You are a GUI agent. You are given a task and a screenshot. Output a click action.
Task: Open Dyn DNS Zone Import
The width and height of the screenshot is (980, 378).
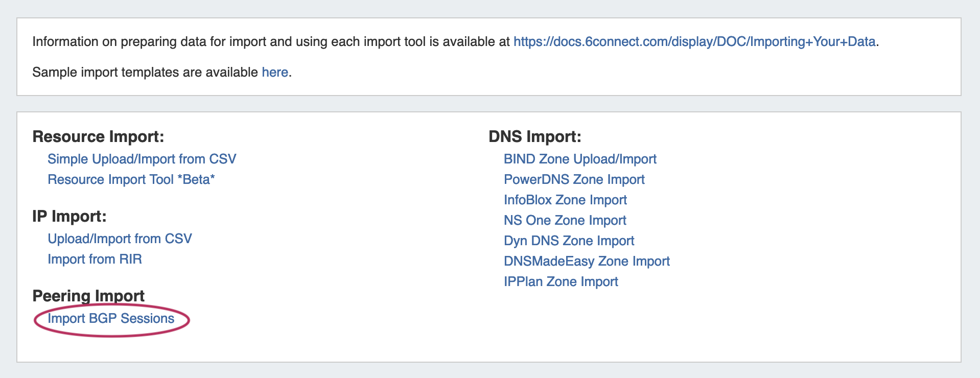pyautogui.click(x=569, y=241)
